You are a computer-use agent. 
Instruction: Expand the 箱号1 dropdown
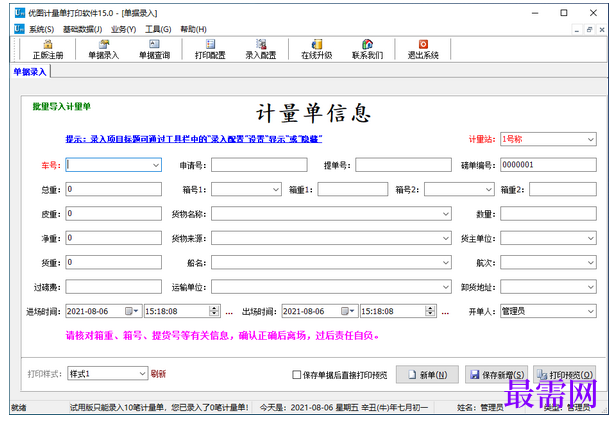276,190
